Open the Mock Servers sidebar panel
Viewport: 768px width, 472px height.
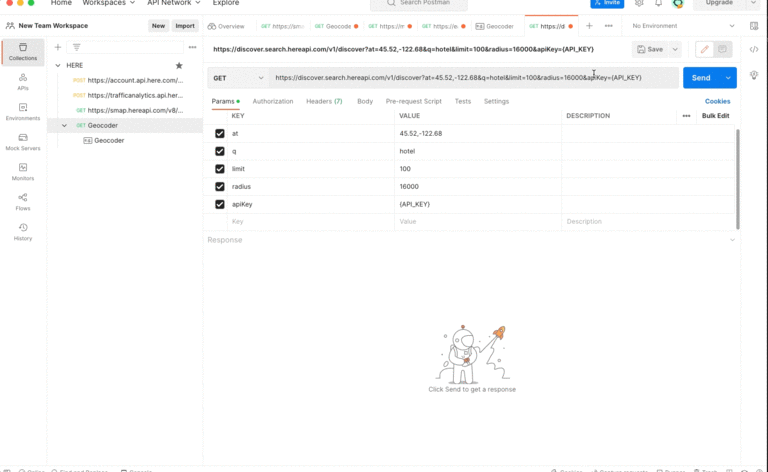(x=23, y=142)
